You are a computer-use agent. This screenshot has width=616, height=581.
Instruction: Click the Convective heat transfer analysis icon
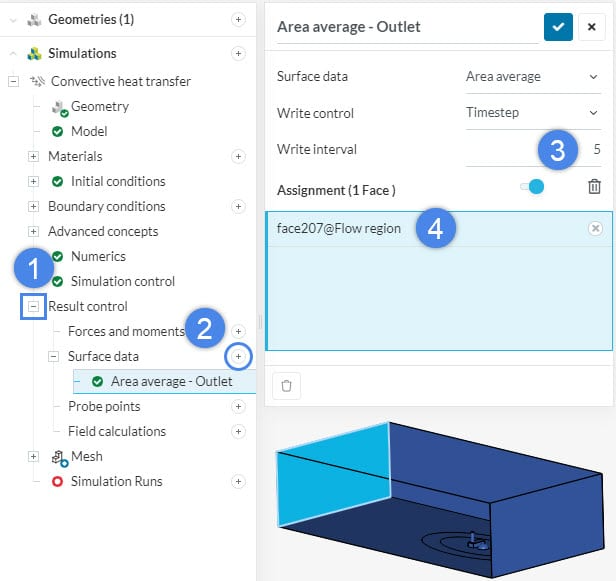[38, 81]
